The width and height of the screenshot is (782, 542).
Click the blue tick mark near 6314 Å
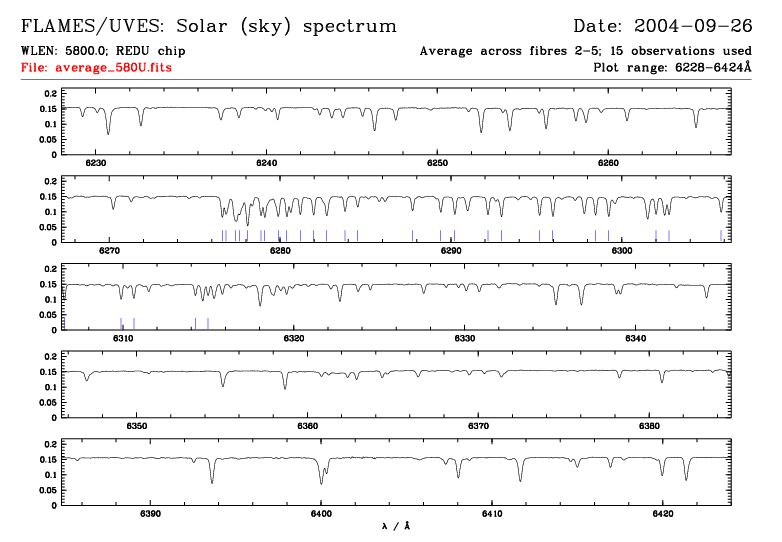coord(196,324)
